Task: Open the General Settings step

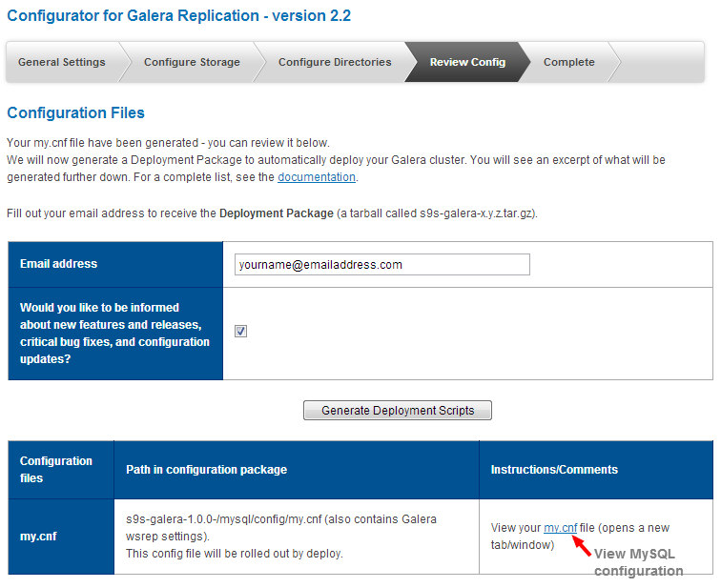Action: coord(62,62)
